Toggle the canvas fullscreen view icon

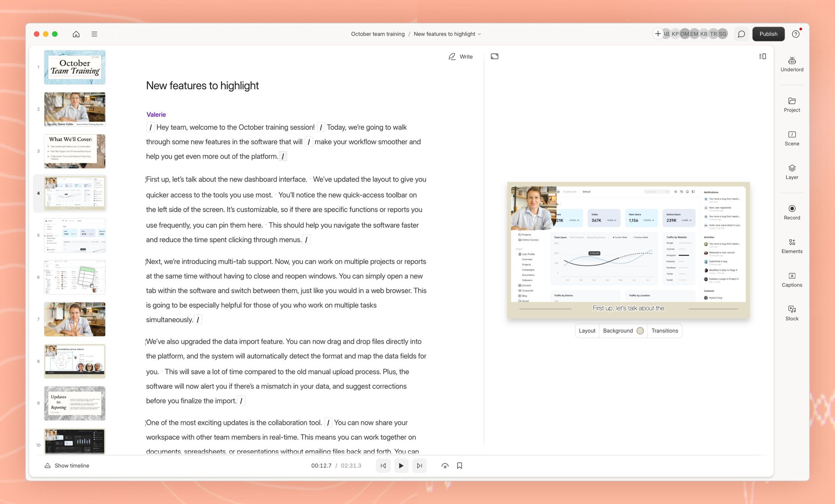click(x=494, y=56)
